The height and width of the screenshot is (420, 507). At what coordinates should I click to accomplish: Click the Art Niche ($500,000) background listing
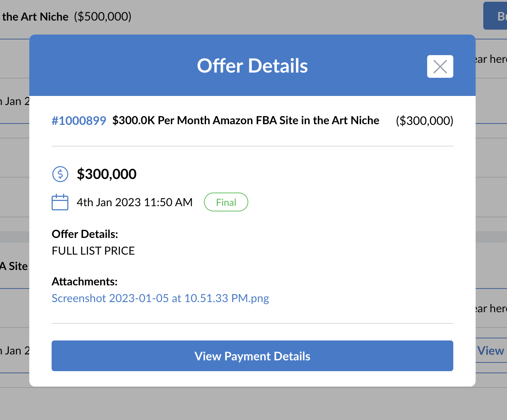click(66, 17)
